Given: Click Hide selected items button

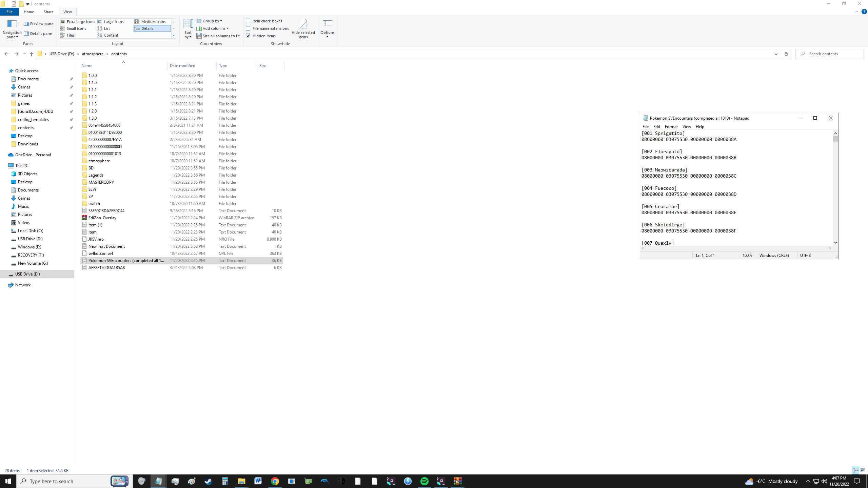Looking at the screenshot, I should (x=303, y=29).
